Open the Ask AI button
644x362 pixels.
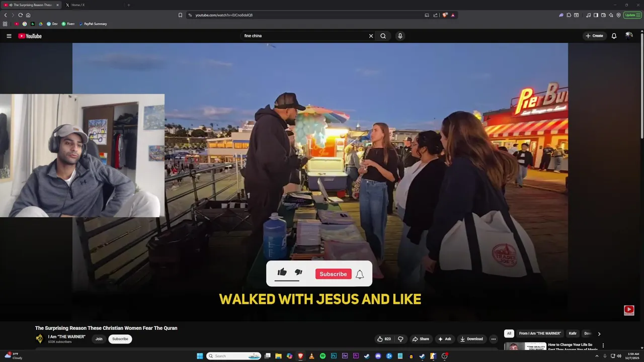click(x=445, y=339)
